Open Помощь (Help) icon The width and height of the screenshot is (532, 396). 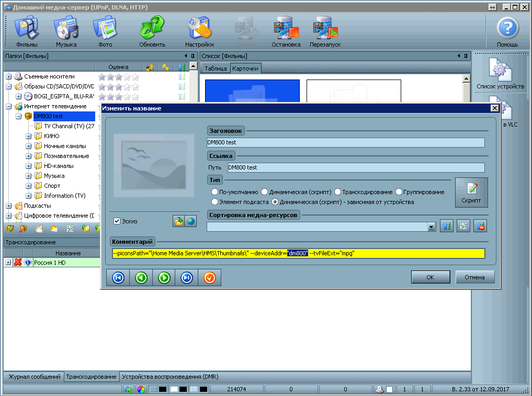[x=507, y=31]
